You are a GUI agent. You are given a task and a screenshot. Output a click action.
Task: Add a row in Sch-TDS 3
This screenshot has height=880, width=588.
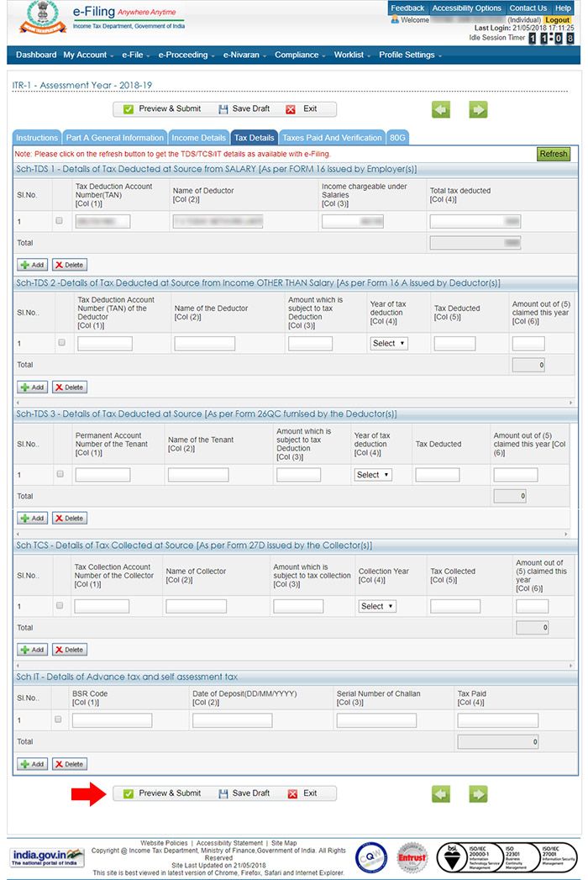(x=33, y=519)
